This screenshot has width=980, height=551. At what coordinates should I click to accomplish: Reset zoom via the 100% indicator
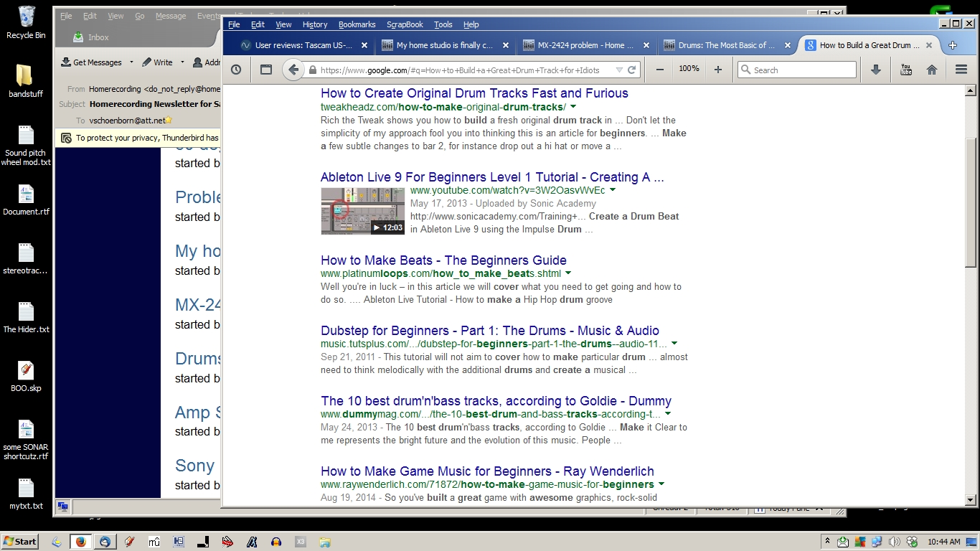689,69
